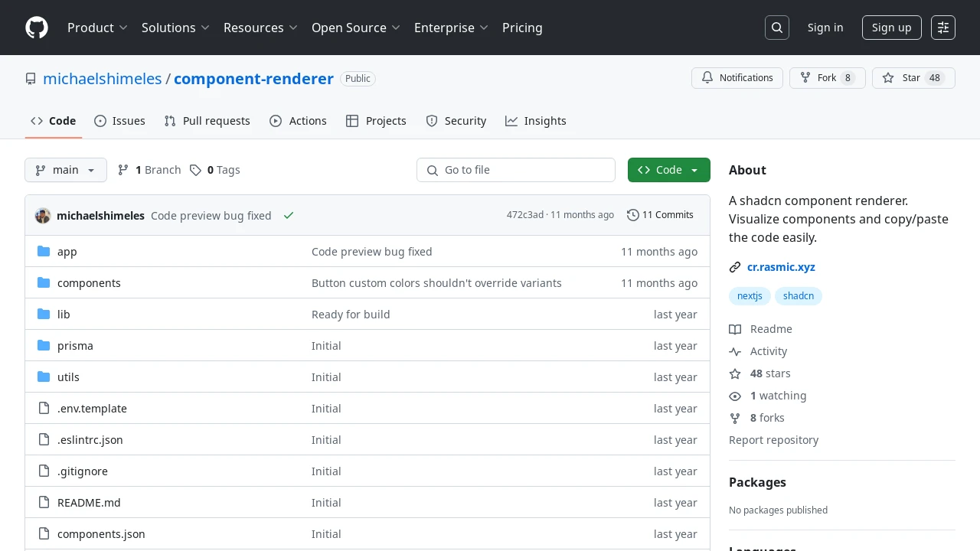Open the README.md file name

pyautogui.click(x=89, y=503)
